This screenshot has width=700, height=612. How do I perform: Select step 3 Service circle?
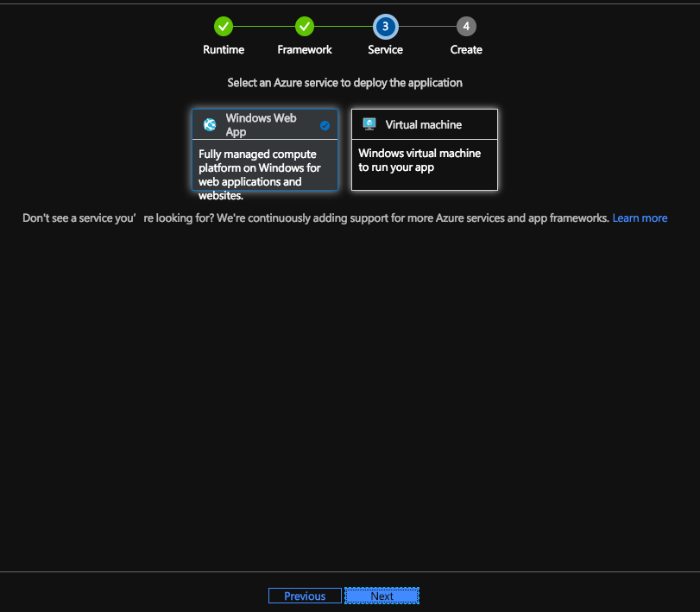point(385,27)
